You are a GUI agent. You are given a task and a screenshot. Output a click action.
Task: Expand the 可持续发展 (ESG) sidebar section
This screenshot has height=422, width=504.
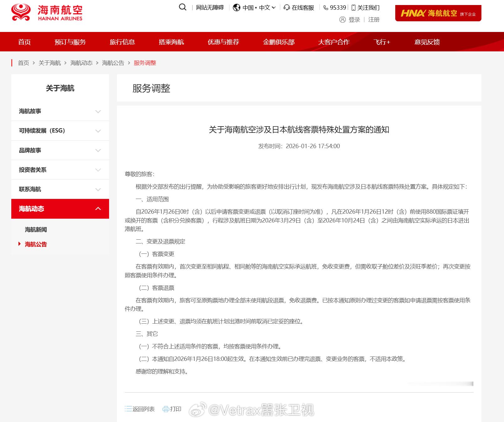click(x=60, y=131)
